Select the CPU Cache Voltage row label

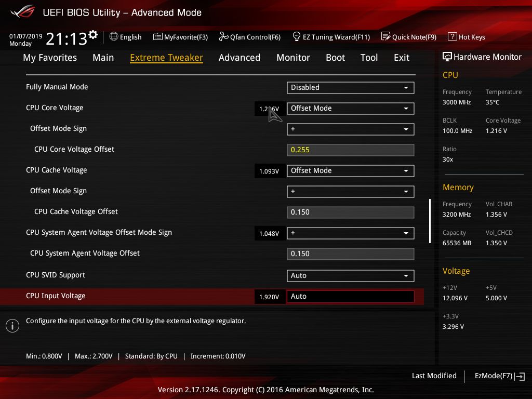tap(56, 170)
